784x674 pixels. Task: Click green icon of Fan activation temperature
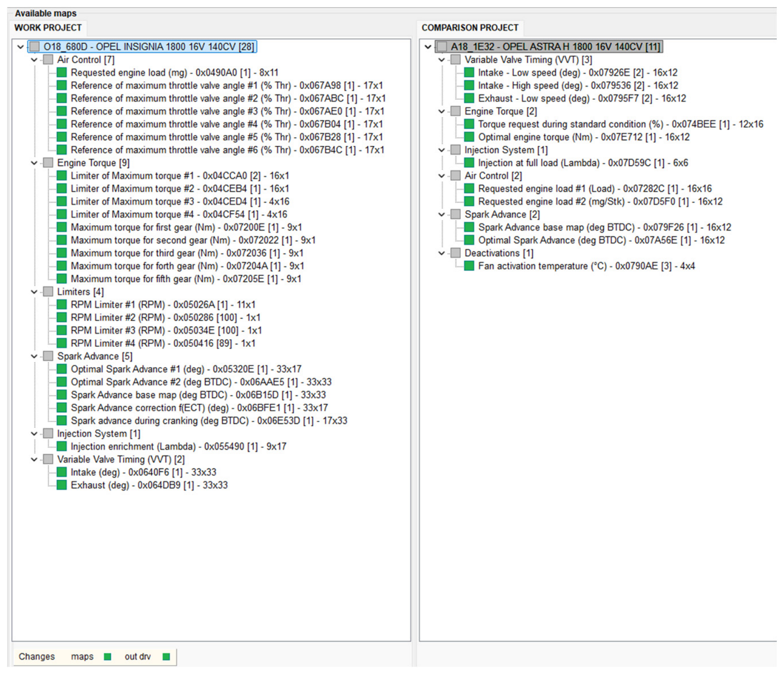coord(469,266)
